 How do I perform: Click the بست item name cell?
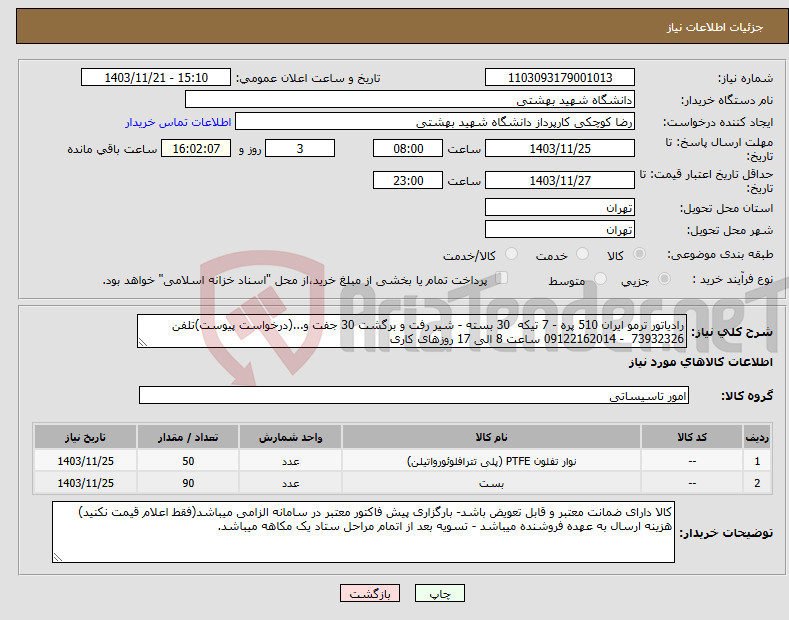tap(491, 483)
